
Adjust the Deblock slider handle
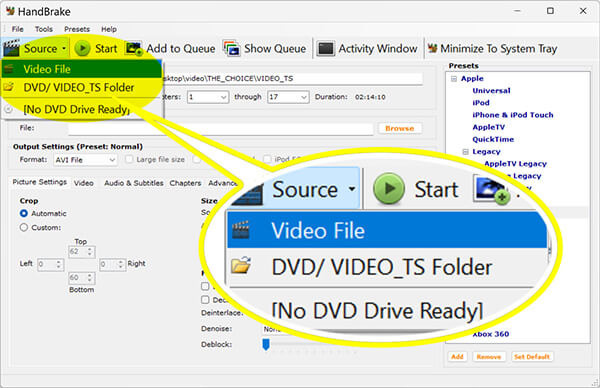(x=266, y=344)
